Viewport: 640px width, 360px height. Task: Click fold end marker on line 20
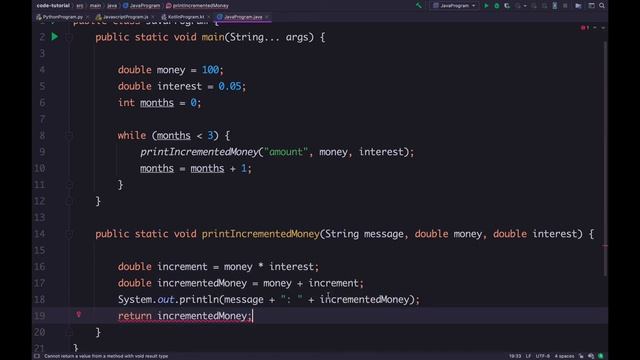(x=69, y=332)
